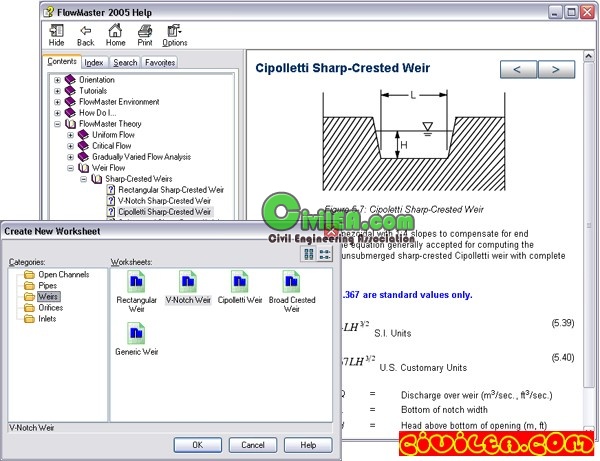Screen dimensions: 600x461
Task: Select the Cipolletti Weir worksheet icon
Action: (240, 282)
